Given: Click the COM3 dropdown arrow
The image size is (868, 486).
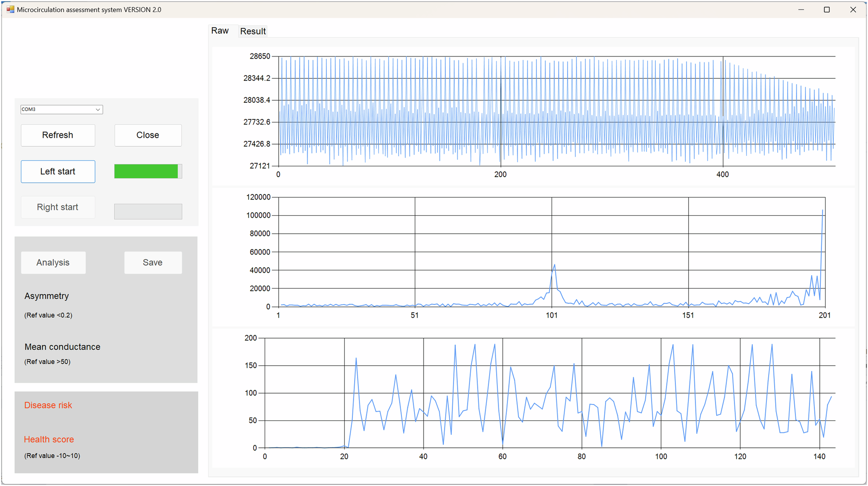Looking at the screenshot, I should 98,110.
